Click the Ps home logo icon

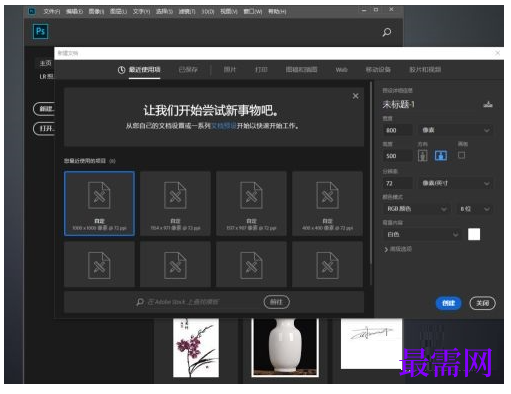40,32
